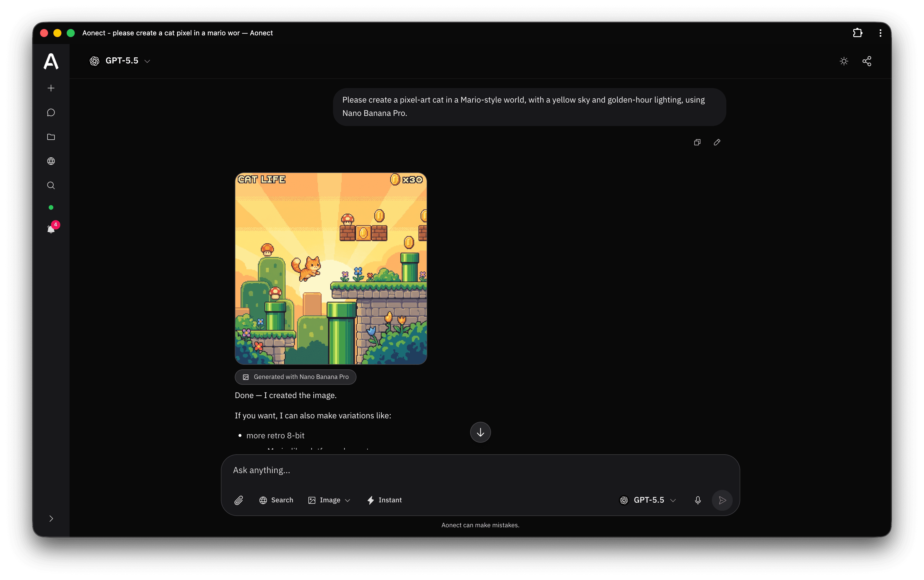Click 'Aonect can make mistakes.' footer text
The image size is (924, 580).
481,525
